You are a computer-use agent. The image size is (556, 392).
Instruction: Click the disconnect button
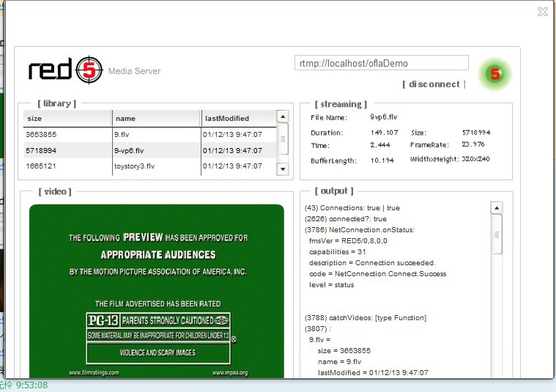point(434,84)
